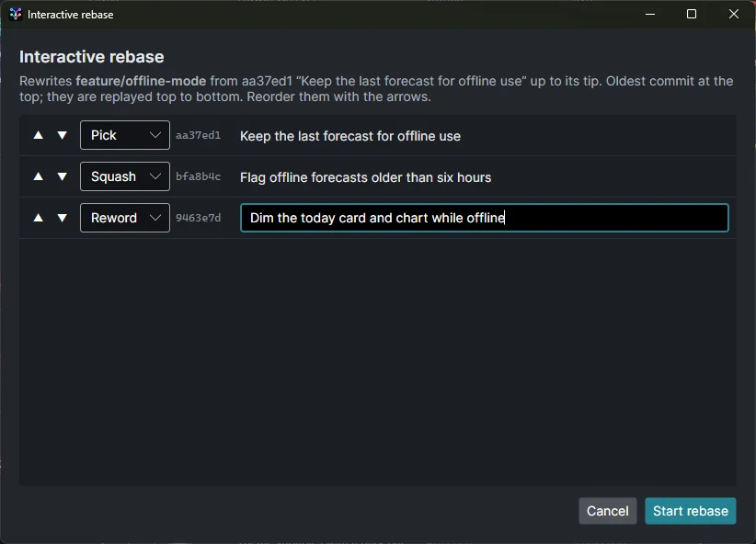The image size is (756, 544).
Task: Open the Pick action dropdown
Action: [x=125, y=135]
